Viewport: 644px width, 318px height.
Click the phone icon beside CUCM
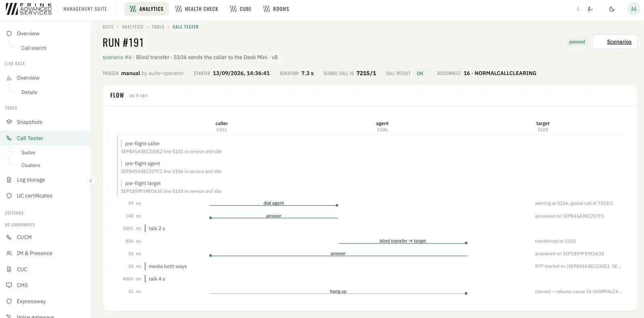pyautogui.click(x=9, y=237)
